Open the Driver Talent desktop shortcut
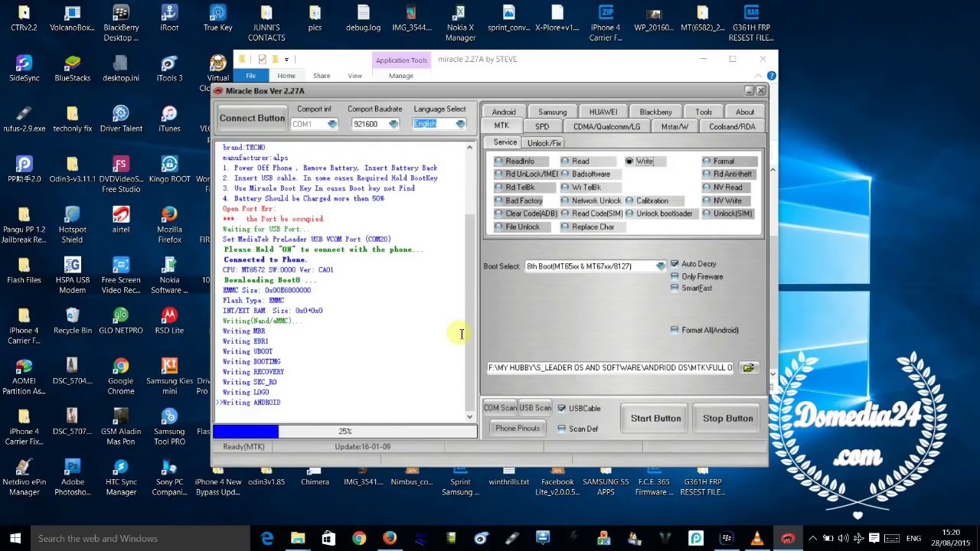 coord(121,119)
